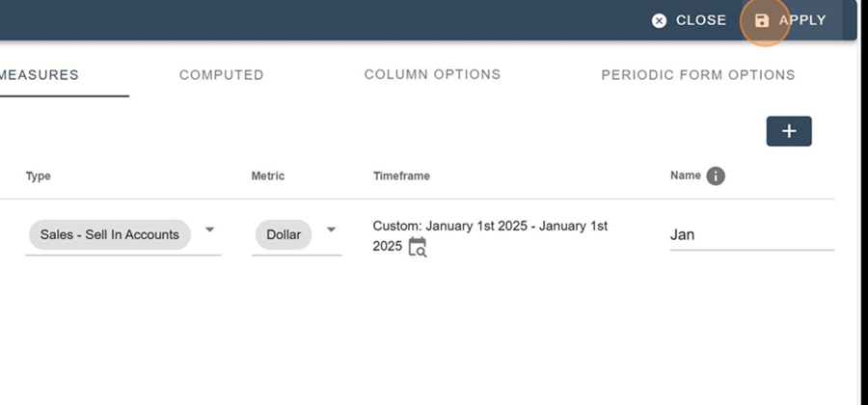Click the Timeframe column header
The height and width of the screenshot is (405, 868).
[x=401, y=175]
